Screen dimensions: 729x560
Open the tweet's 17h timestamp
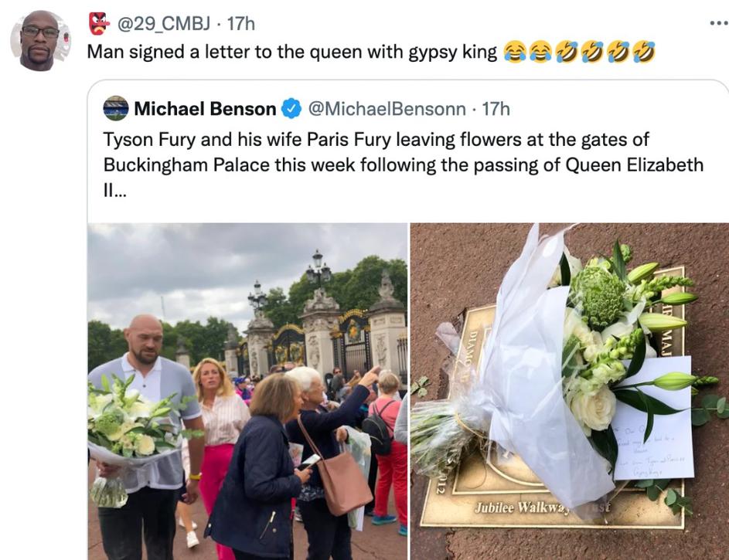click(x=241, y=24)
